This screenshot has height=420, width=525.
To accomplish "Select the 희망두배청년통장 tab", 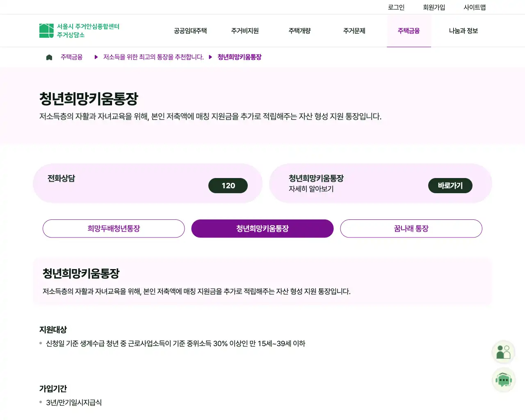I will point(113,228).
